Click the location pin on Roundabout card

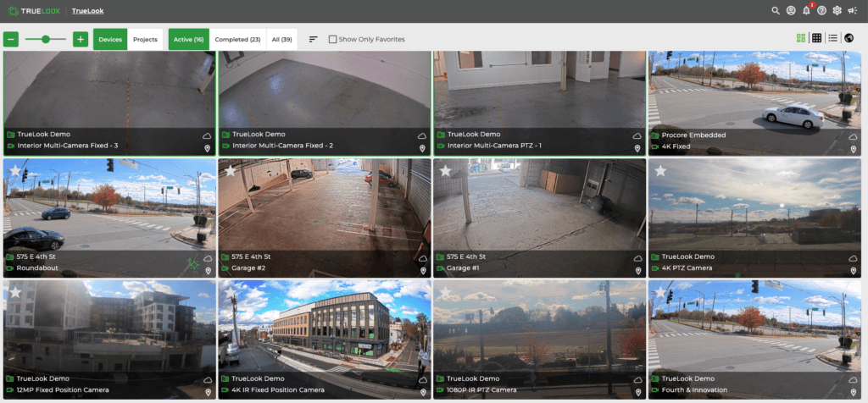point(209,271)
